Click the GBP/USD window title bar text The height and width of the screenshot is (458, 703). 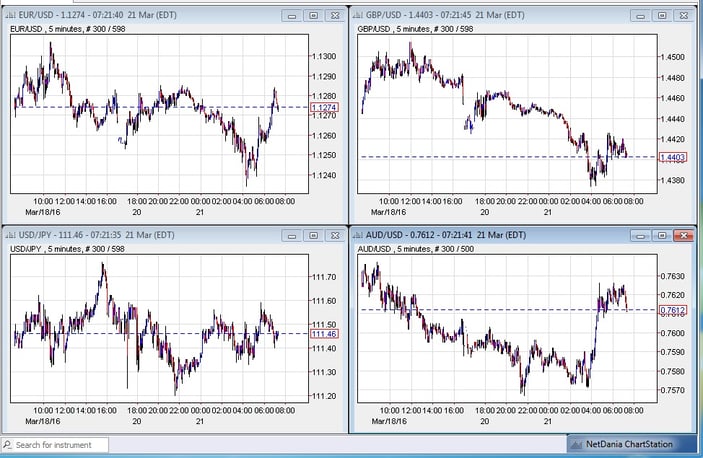click(x=445, y=15)
